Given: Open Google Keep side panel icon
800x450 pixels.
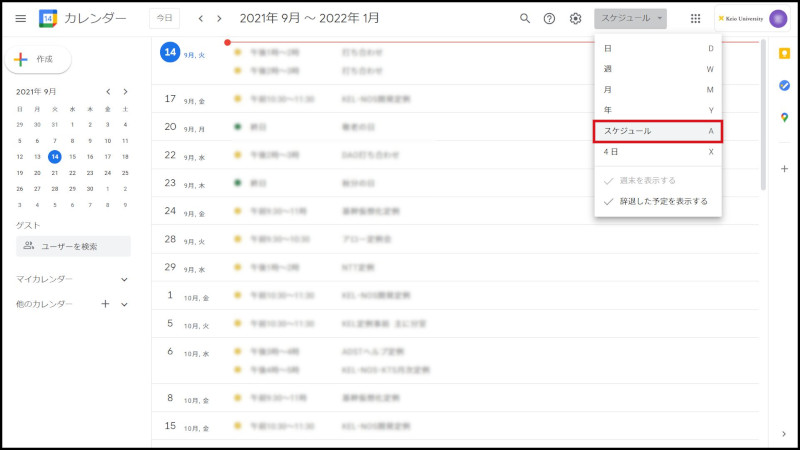Looking at the screenshot, I should point(784,53).
